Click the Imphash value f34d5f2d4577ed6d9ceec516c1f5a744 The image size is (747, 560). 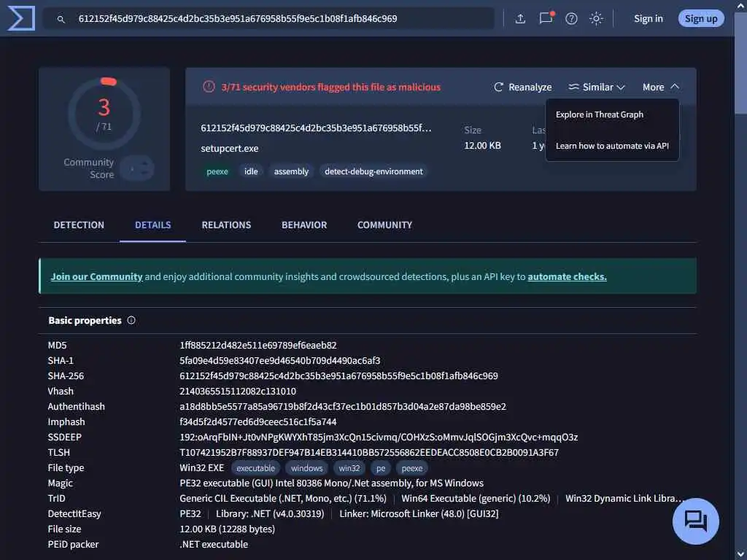click(258, 421)
